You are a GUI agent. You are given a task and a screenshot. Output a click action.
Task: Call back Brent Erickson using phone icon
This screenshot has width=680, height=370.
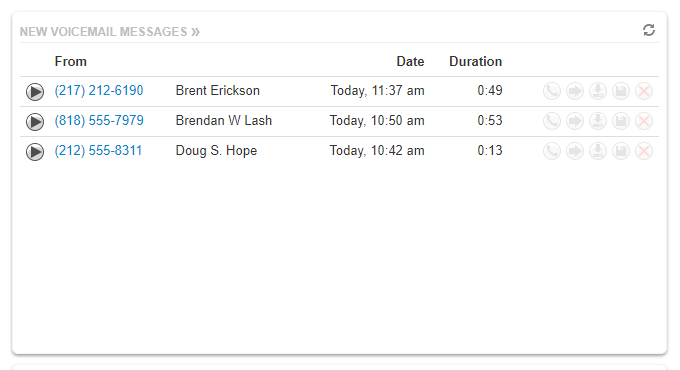pyautogui.click(x=552, y=91)
